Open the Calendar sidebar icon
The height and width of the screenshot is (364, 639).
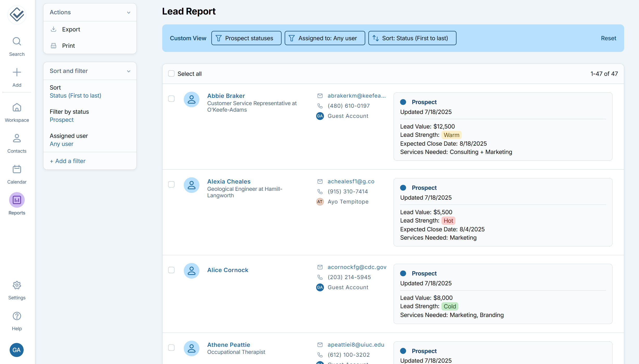17,169
